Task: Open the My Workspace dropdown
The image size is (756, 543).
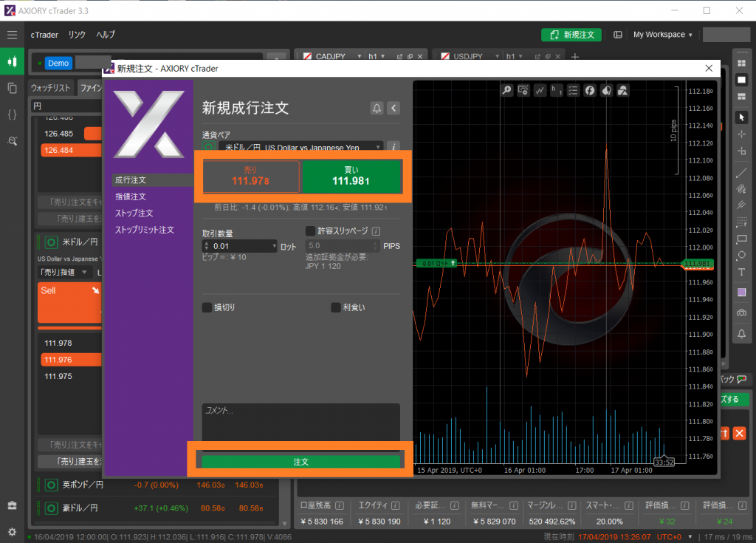Action: pyautogui.click(x=663, y=35)
